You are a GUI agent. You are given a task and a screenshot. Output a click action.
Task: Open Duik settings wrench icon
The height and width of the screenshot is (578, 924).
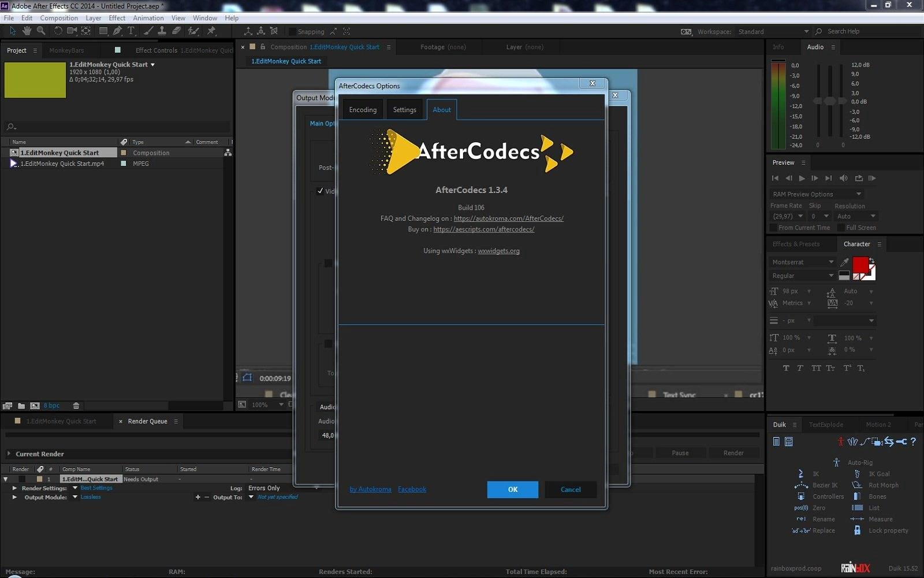pyautogui.click(x=902, y=442)
